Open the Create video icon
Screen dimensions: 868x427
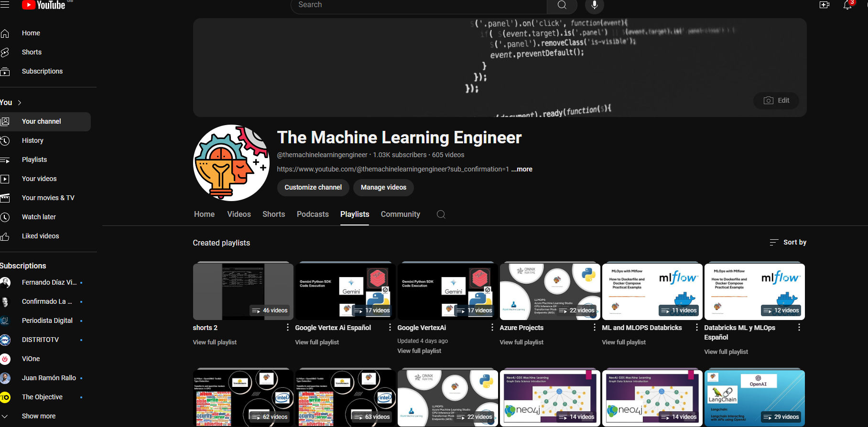(825, 5)
